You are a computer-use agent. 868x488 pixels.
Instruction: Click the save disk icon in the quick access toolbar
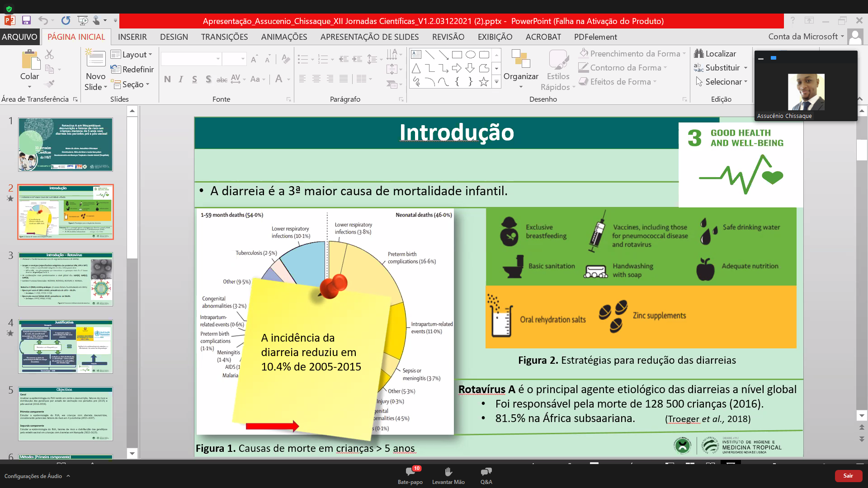[x=26, y=20]
